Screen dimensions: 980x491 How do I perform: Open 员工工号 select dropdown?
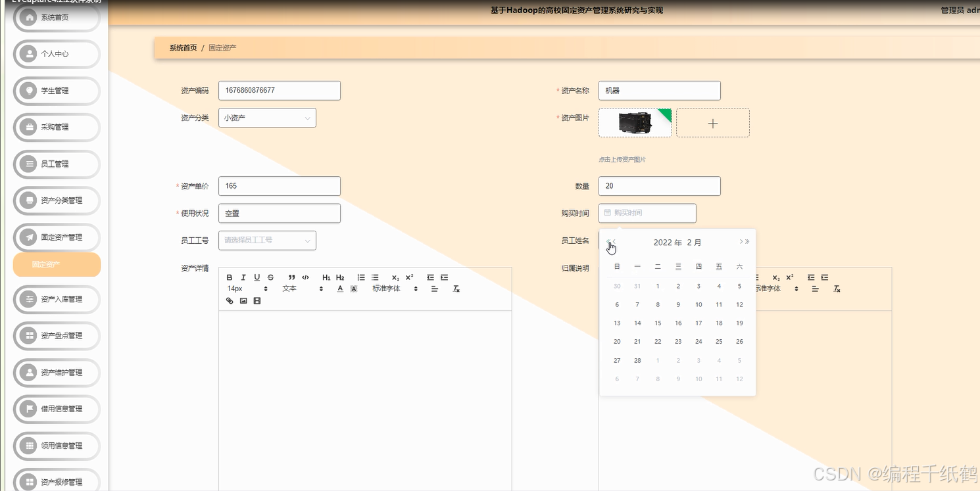tap(267, 240)
